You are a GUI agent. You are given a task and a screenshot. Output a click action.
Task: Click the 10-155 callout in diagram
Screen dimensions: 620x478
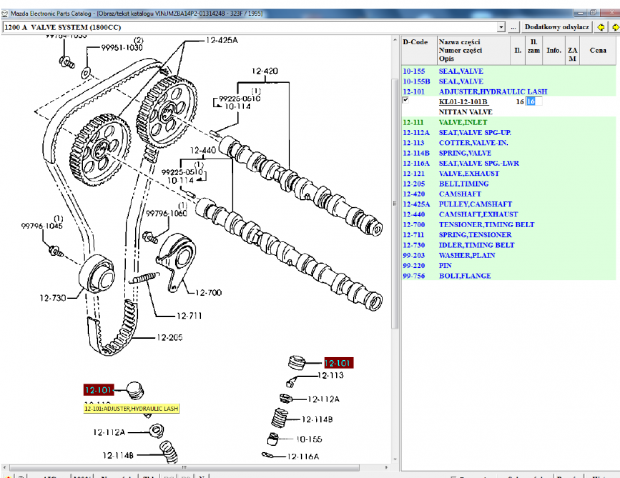[309, 439]
